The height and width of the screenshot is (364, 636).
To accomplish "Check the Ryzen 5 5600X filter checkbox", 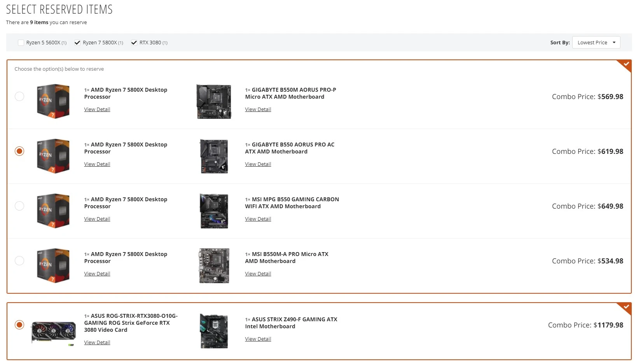I will point(21,43).
